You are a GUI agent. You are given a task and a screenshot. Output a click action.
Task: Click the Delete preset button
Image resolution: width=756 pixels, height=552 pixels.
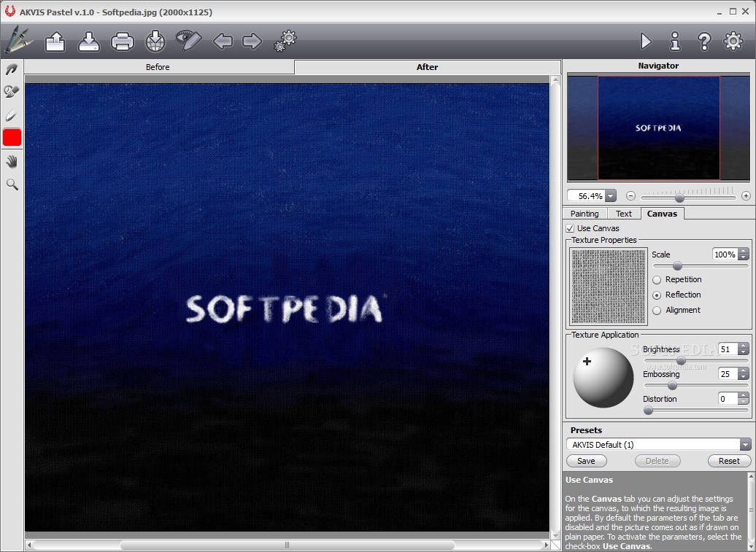[657, 461]
